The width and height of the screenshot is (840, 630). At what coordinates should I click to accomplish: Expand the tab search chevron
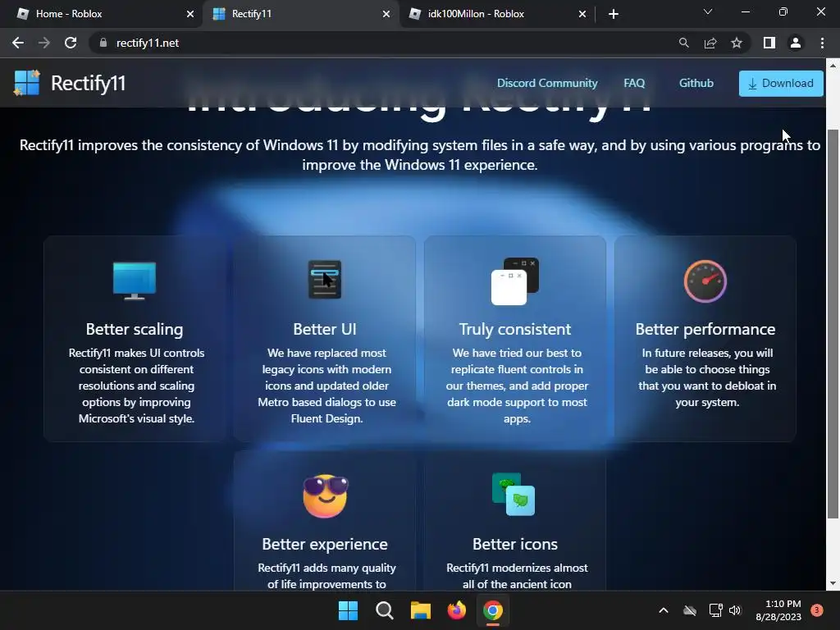[708, 11]
